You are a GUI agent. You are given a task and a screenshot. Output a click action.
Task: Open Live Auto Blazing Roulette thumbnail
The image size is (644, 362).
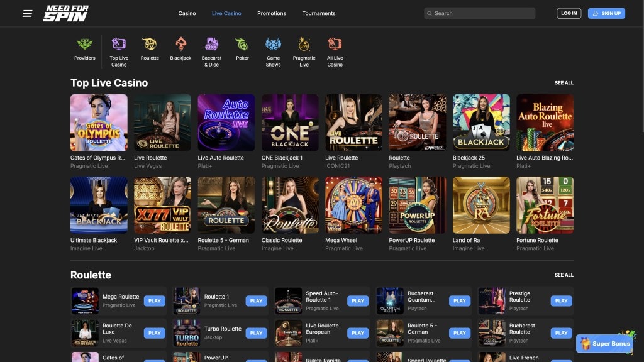tap(545, 123)
